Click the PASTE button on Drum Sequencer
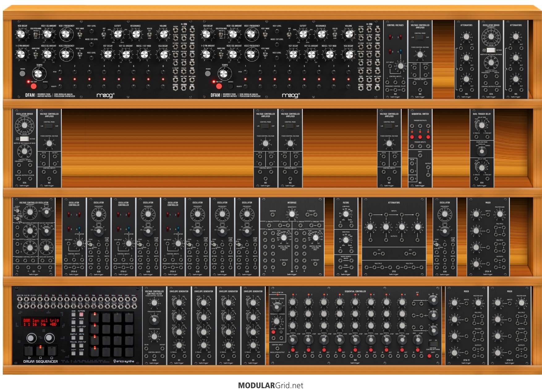 [x=81, y=322]
